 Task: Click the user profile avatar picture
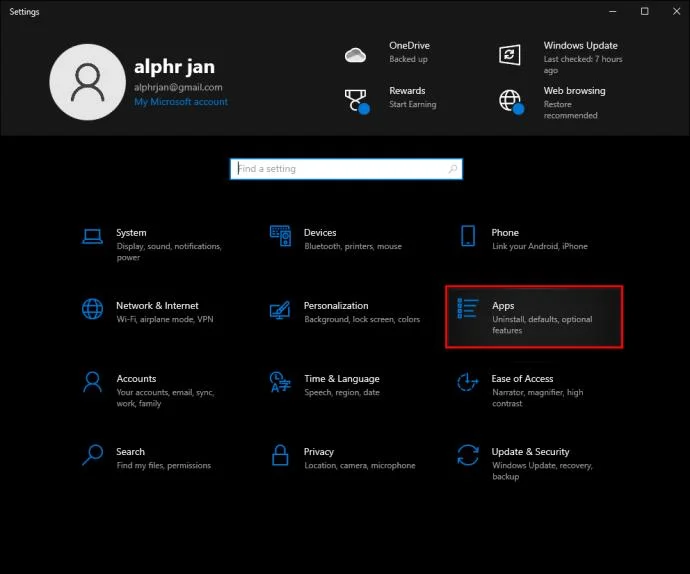[x=88, y=82]
